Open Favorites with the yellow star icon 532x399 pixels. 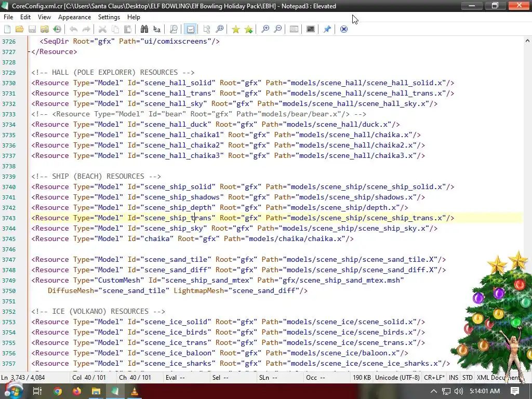click(x=236, y=29)
